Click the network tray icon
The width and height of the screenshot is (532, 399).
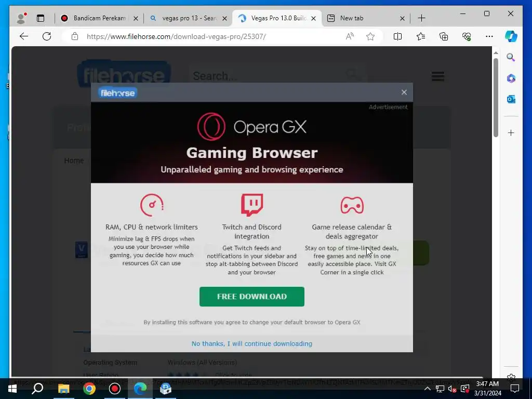pyautogui.click(x=440, y=389)
